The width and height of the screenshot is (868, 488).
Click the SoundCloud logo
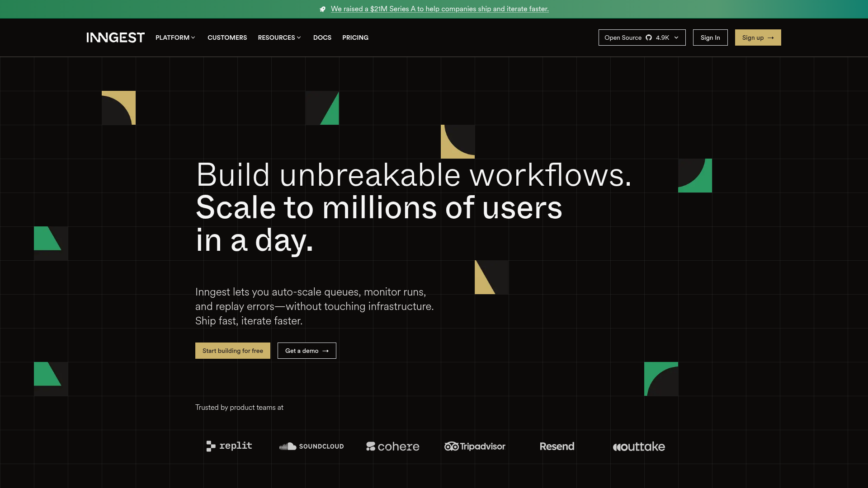(x=311, y=446)
